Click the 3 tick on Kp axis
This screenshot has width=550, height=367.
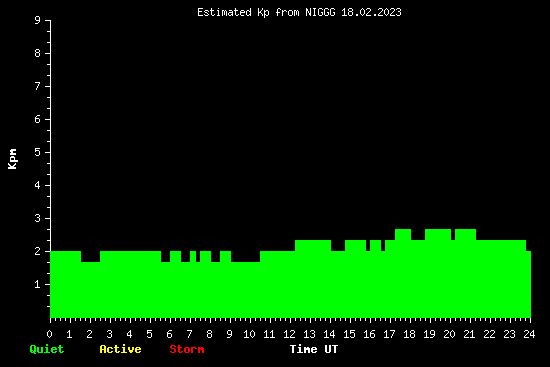[x=38, y=218]
